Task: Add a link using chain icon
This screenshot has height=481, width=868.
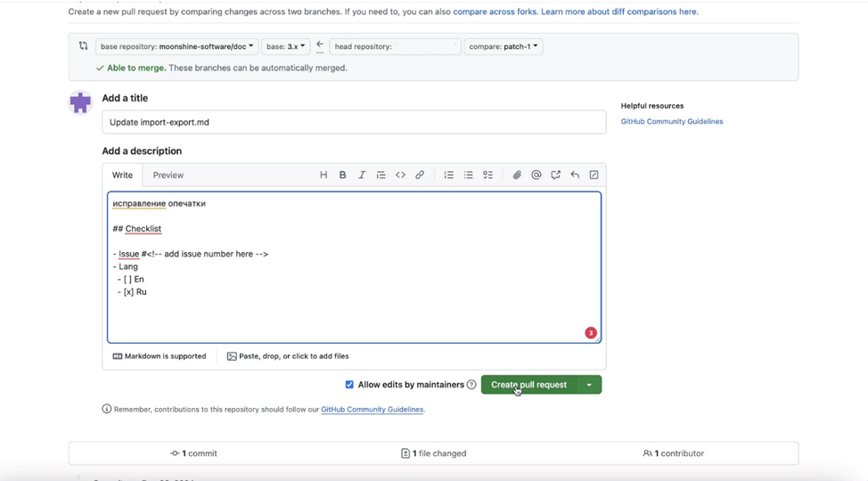Action: (420, 175)
